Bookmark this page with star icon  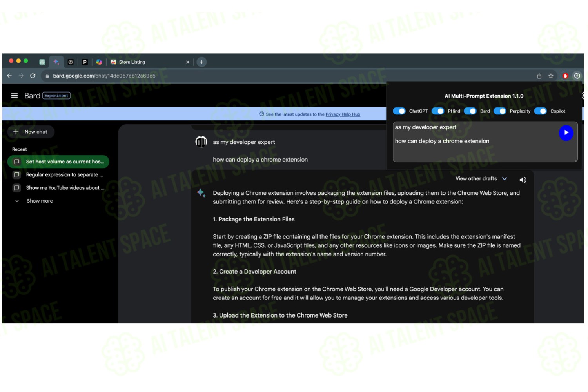coord(551,76)
